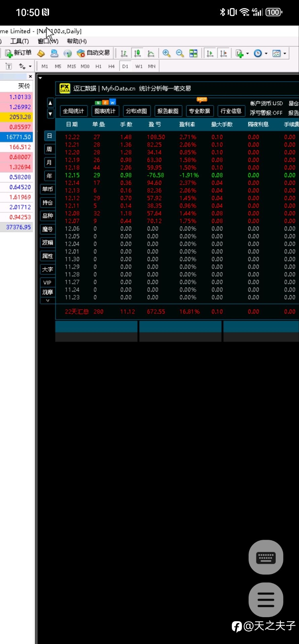Zoom out of the chart
This screenshot has height=644, width=299.
tap(180, 53)
